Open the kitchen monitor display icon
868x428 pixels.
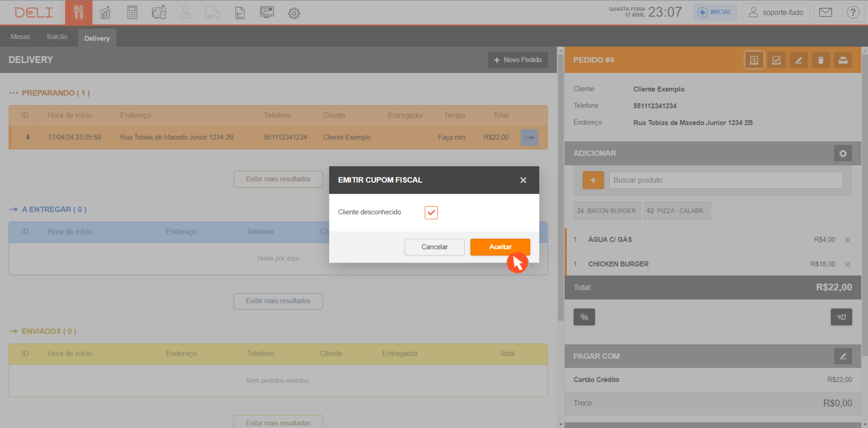pos(267,12)
